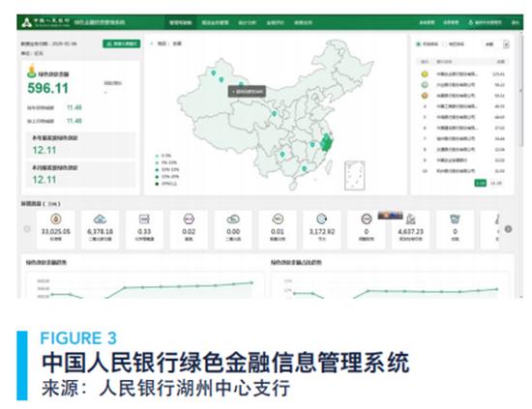Viewport: 532px width, 409px height.
Task: Click the vertical scrollbar at the page edge
Action: click(520, 92)
